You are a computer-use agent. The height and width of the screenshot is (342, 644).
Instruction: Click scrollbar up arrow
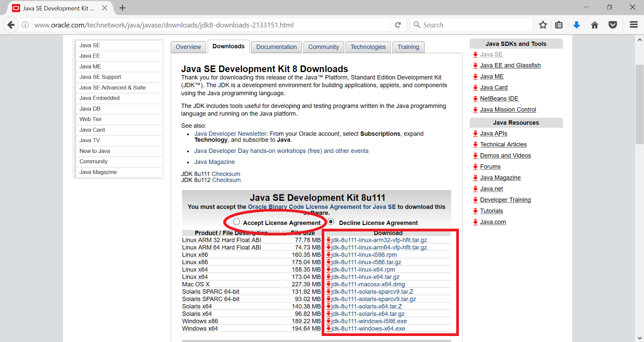[x=640, y=40]
